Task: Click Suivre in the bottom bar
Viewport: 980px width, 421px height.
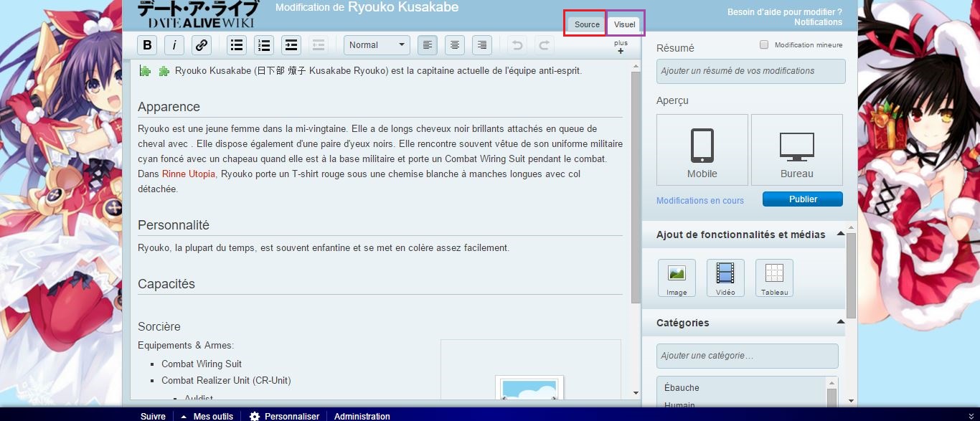Action: click(153, 416)
